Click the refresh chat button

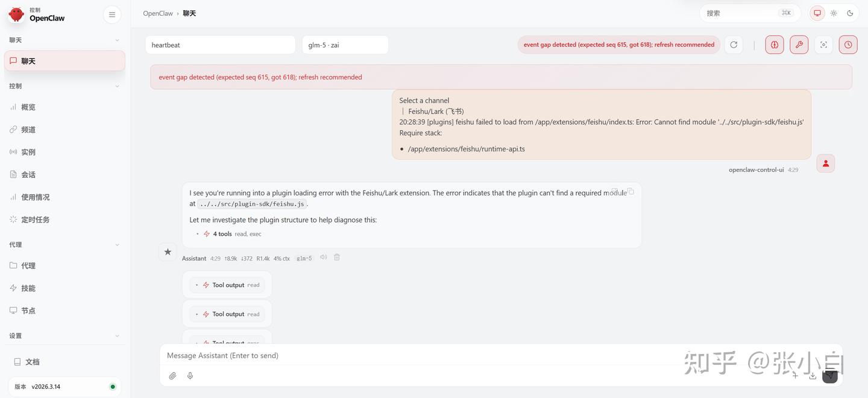[734, 45]
